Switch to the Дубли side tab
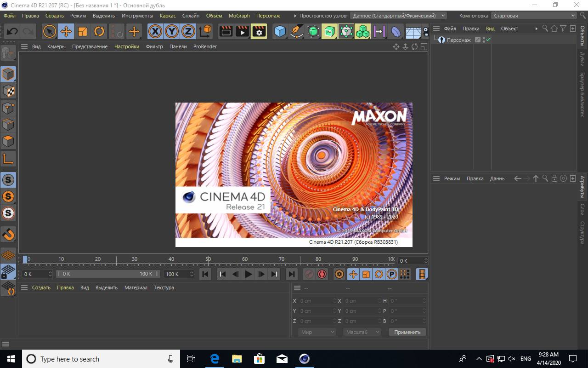Screen dimensions: 588x368 pos(582,59)
